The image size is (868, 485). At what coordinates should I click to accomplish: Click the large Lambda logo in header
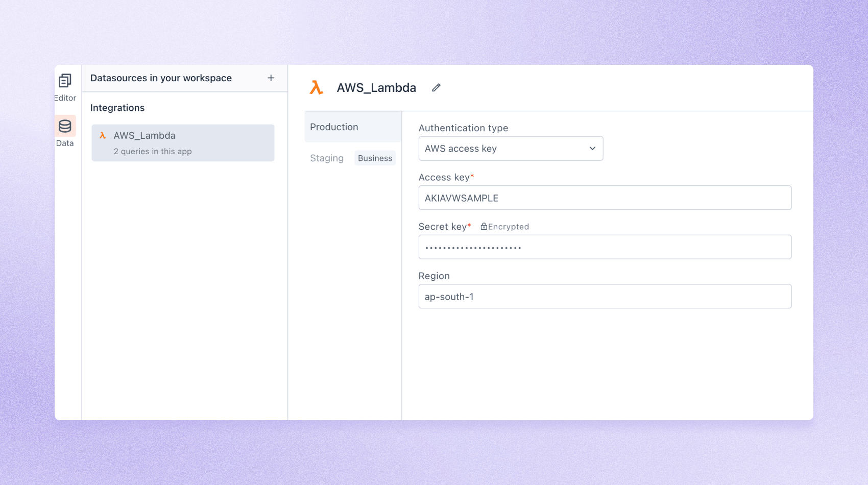(317, 88)
